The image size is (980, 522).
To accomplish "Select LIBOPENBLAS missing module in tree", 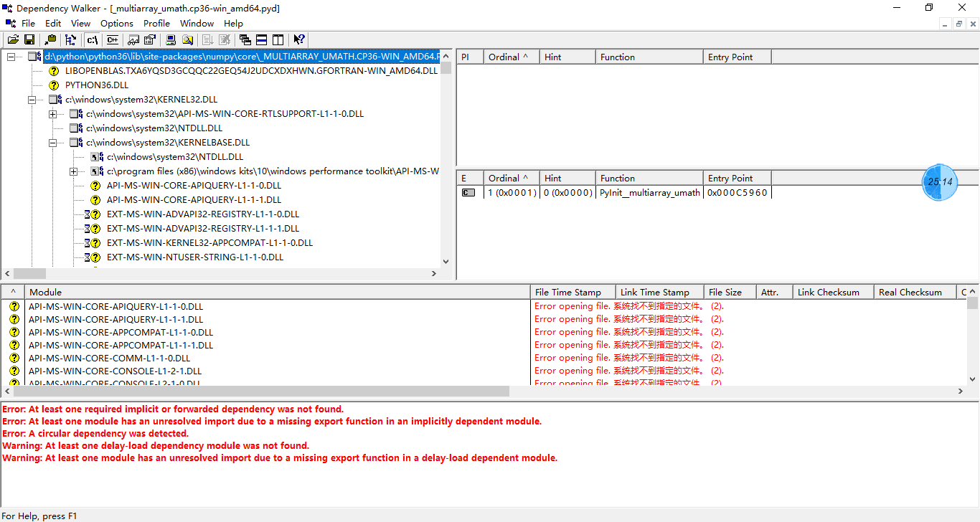I will coord(251,71).
